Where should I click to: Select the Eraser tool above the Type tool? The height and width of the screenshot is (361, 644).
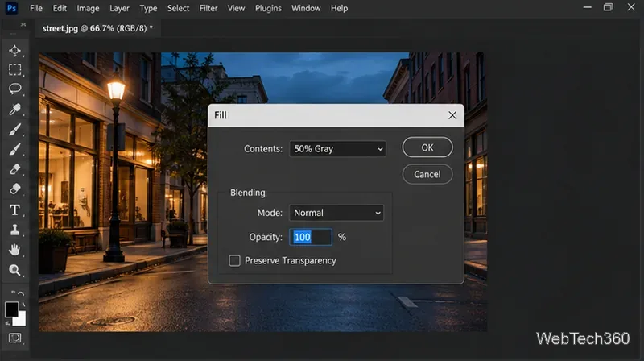pyautogui.click(x=14, y=189)
